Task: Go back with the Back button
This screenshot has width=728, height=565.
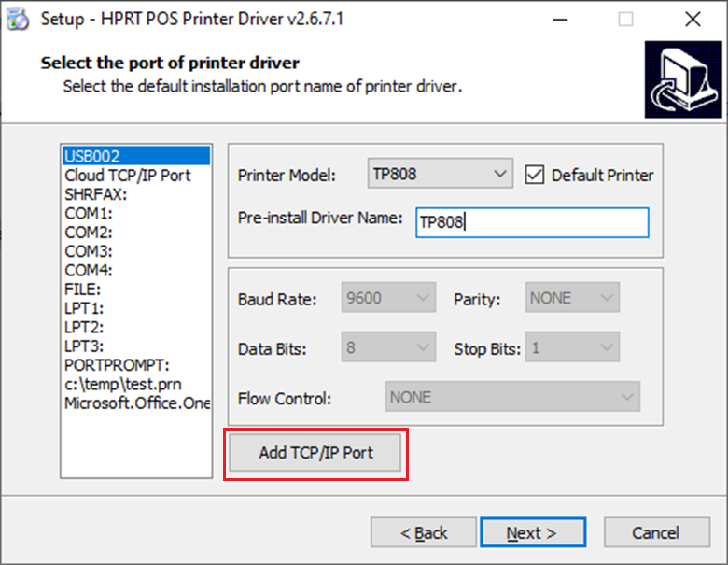Action: (424, 532)
